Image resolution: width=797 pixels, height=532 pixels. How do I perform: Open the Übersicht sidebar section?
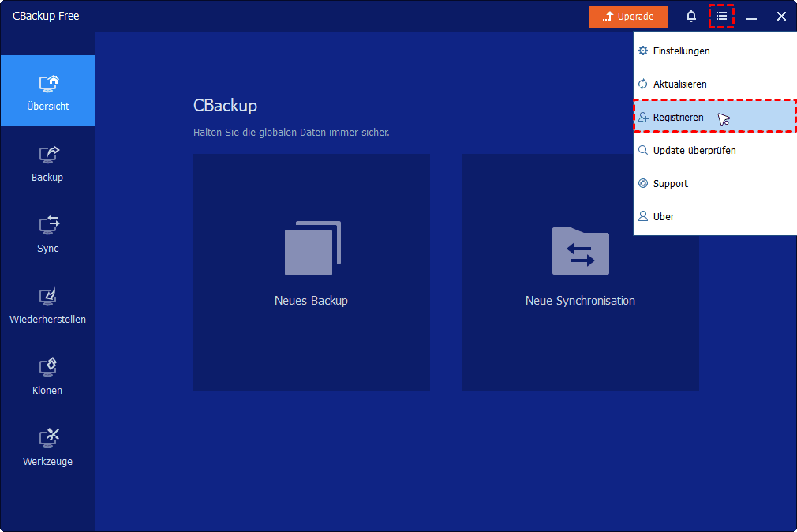click(x=47, y=91)
